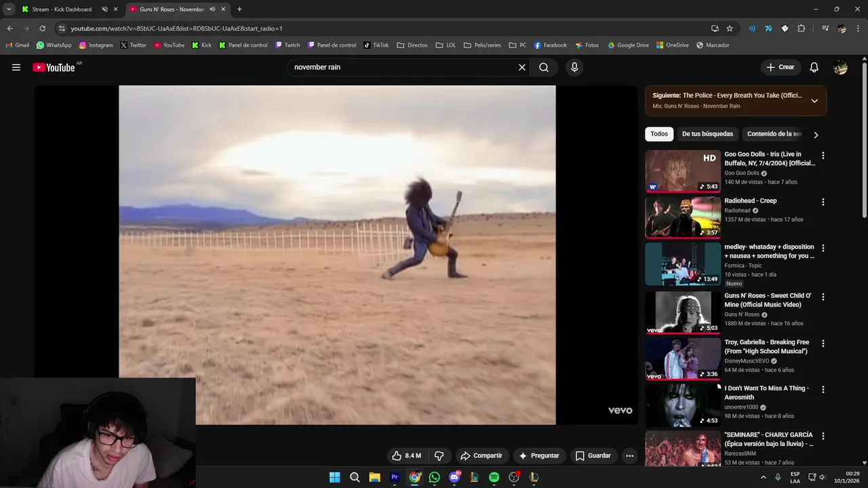Open the 7TV extension icon
Screen dimensions: 868x488
(768, 28)
